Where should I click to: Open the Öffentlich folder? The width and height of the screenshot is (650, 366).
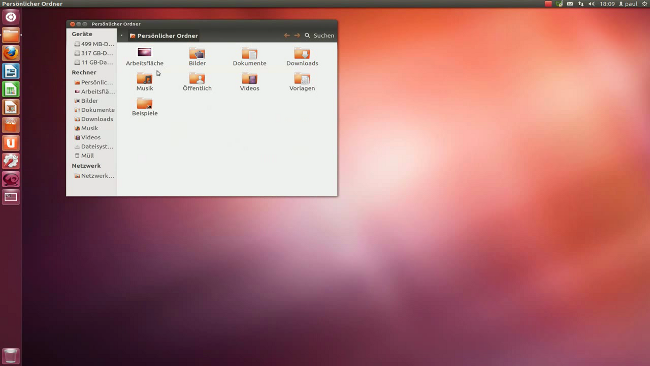pyautogui.click(x=197, y=81)
